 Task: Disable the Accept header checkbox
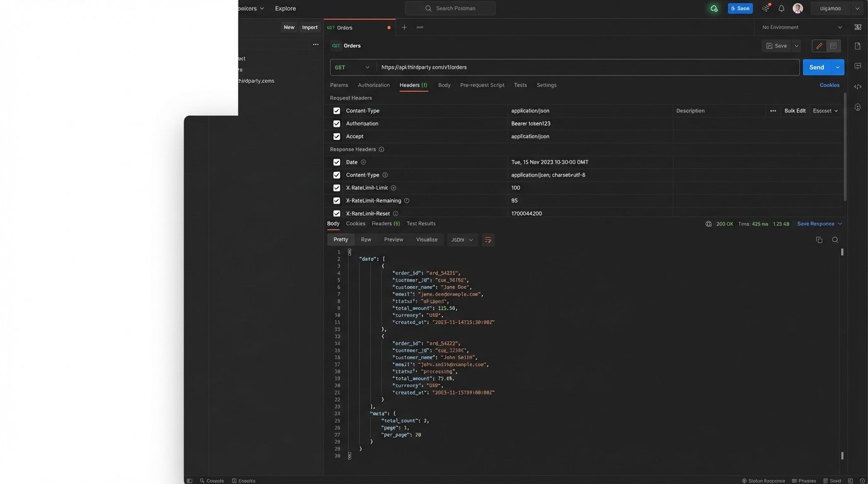(336, 136)
